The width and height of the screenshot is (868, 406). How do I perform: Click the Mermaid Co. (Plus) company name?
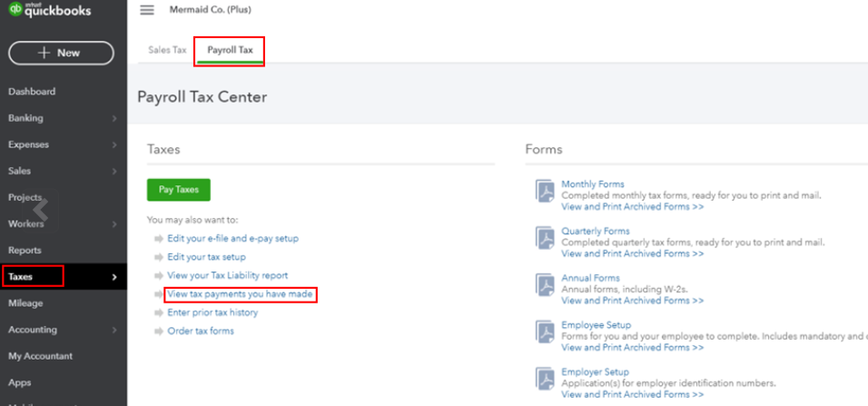[210, 10]
